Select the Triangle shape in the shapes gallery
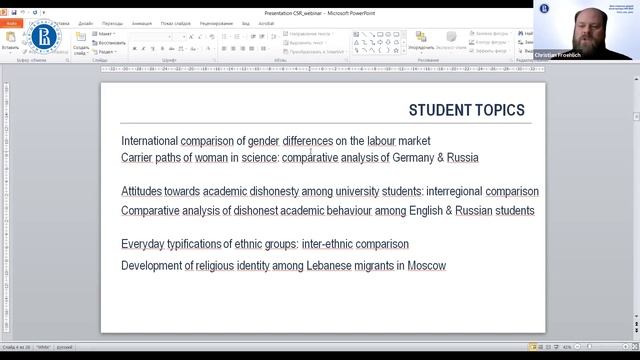640x360 pixels. click(356, 42)
